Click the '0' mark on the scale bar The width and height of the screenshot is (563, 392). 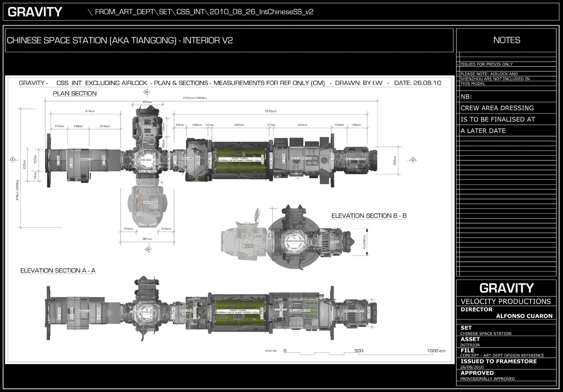point(285,351)
